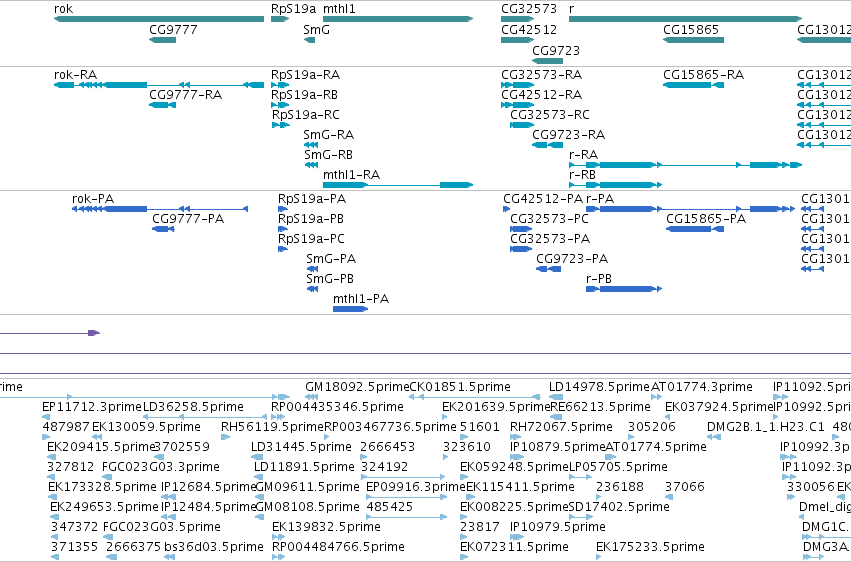Click the CG42512 gene glyph
851x562 pixels.
(x=517, y=40)
